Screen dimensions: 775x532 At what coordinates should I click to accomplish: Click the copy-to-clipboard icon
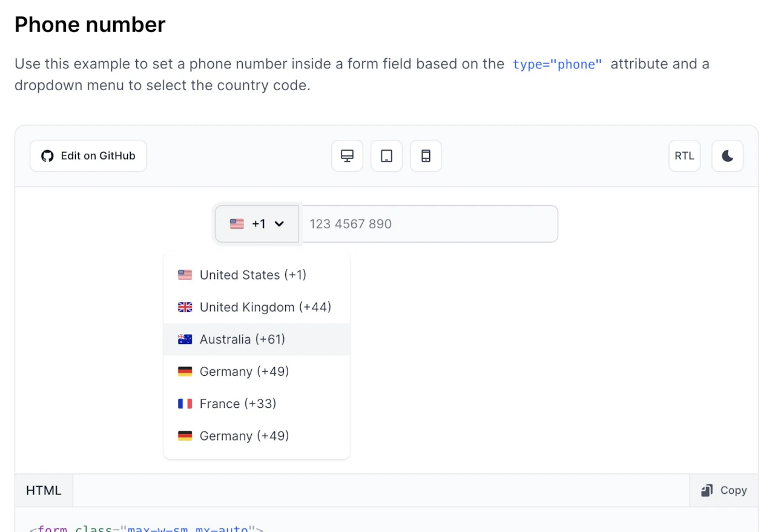[x=707, y=490]
